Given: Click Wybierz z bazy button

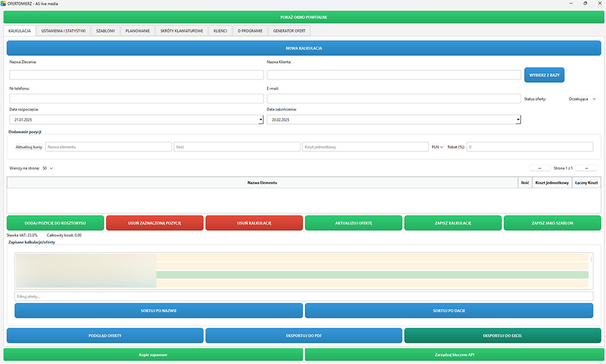Looking at the screenshot, I should (544, 74).
